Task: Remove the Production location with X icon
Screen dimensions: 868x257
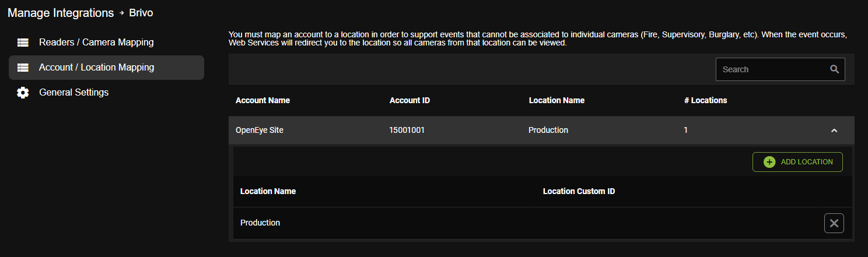Action: click(834, 223)
